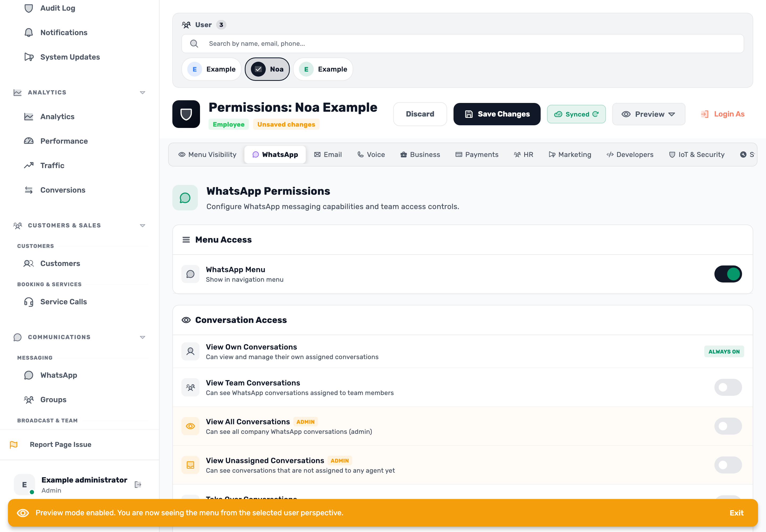Open the Groups icon in sidebar
Image resolution: width=766 pixels, height=532 pixels.
[29, 399]
